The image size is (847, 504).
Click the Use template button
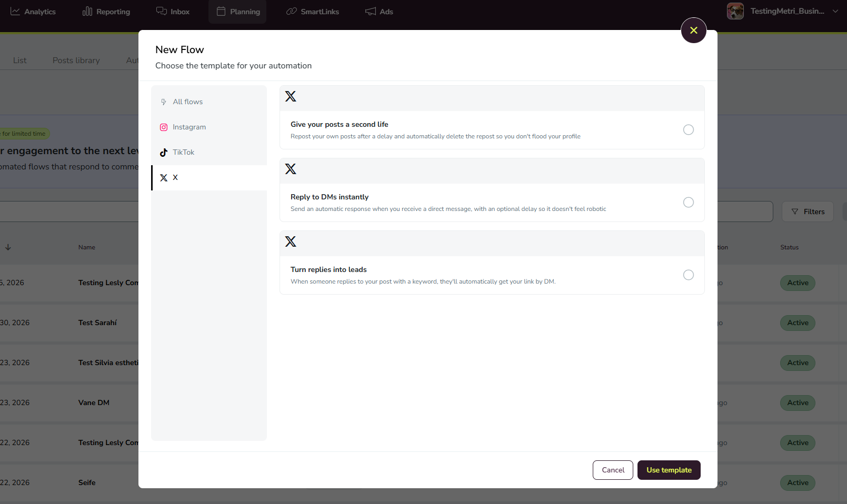click(669, 470)
